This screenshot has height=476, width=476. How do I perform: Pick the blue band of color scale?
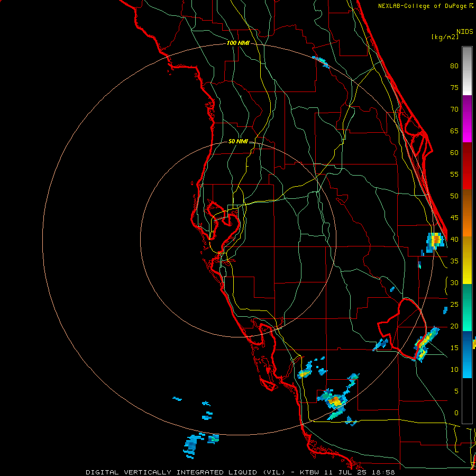pyautogui.click(x=467, y=354)
